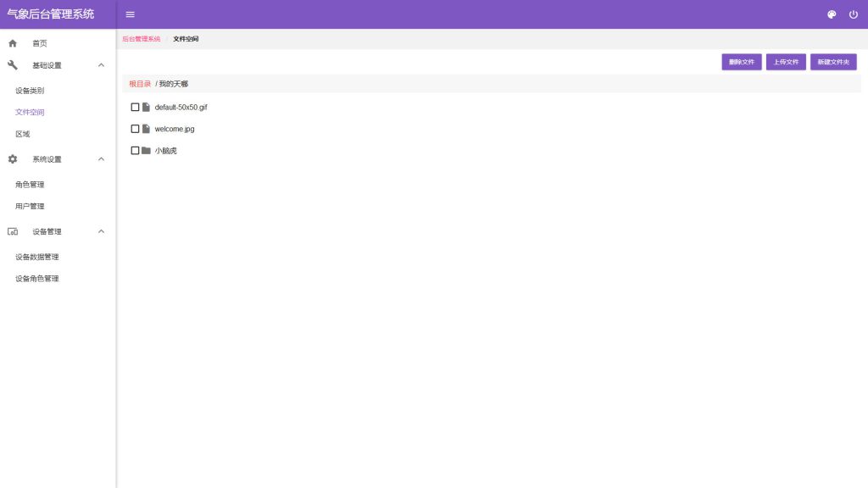The image size is (868, 488).
Task: Check the box for default-50x50.gif
Action: [x=135, y=108]
